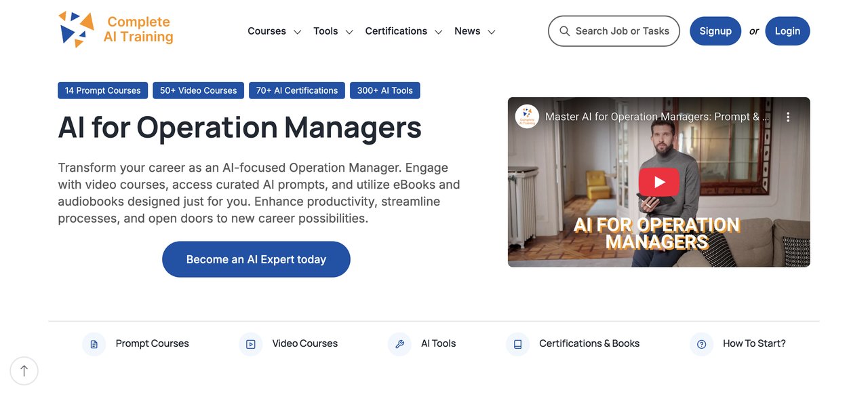Open the video's three-dot options menu
The width and height of the screenshot is (868, 395).
point(788,117)
